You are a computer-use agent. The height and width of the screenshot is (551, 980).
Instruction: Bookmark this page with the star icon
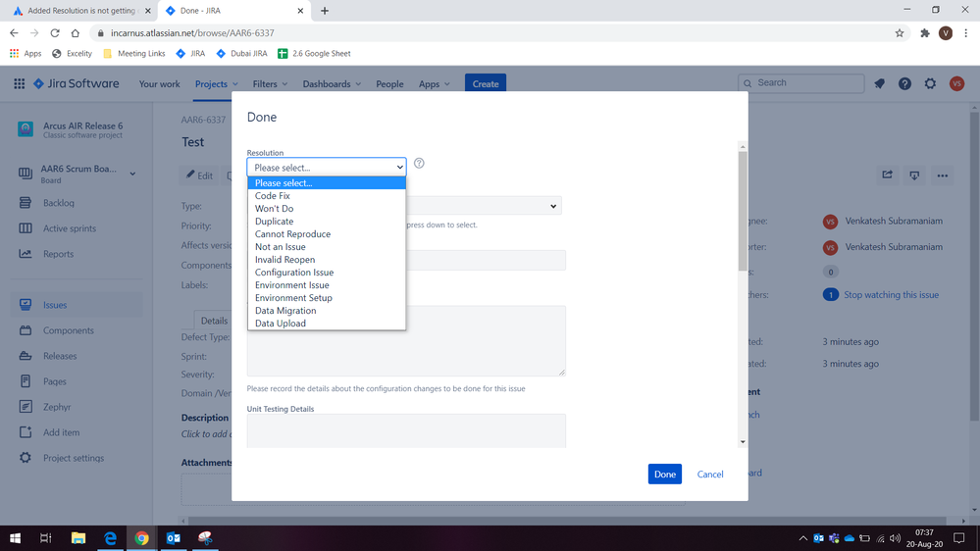900,33
